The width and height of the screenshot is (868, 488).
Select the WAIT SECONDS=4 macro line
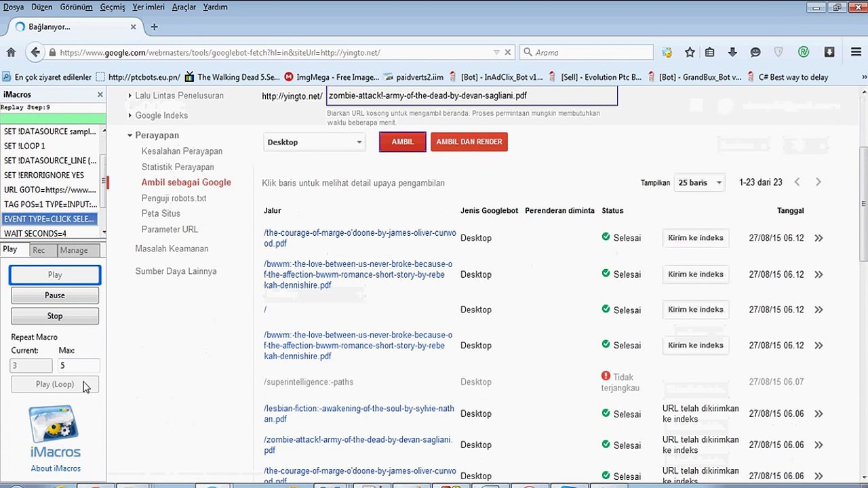tap(51, 233)
